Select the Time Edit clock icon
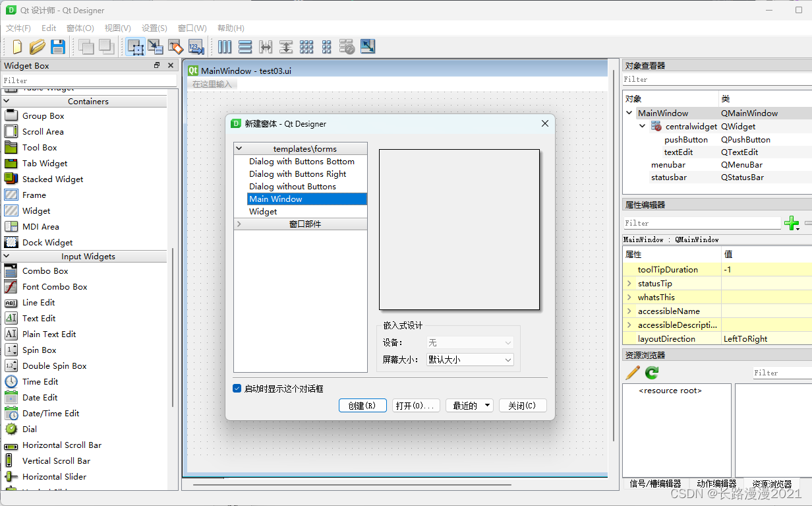The width and height of the screenshot is (812, 506). click(x=11, y=381)
